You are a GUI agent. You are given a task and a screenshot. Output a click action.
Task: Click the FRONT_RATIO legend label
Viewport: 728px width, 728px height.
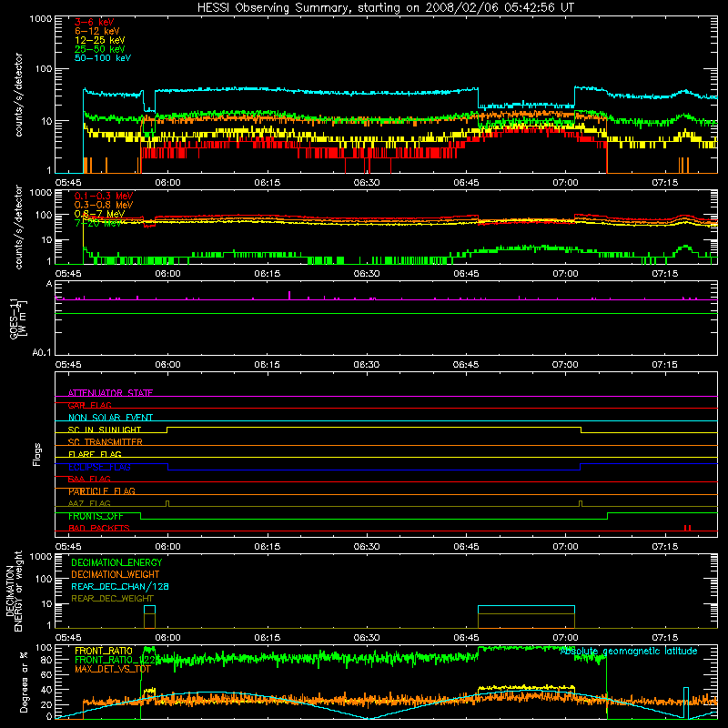click(104, 651)
